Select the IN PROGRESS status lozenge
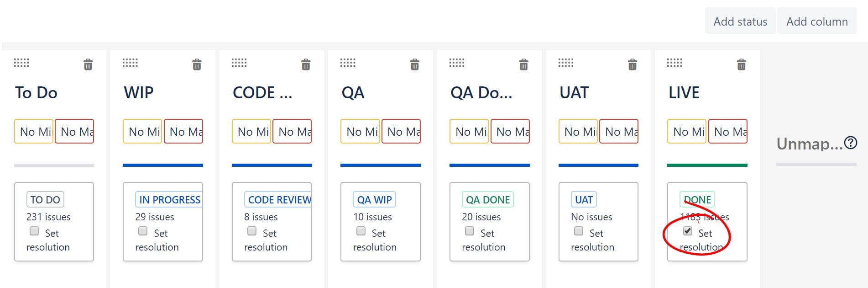Image resolution: width=868 pixels, height=288 pixels. (x=169, y=200)
